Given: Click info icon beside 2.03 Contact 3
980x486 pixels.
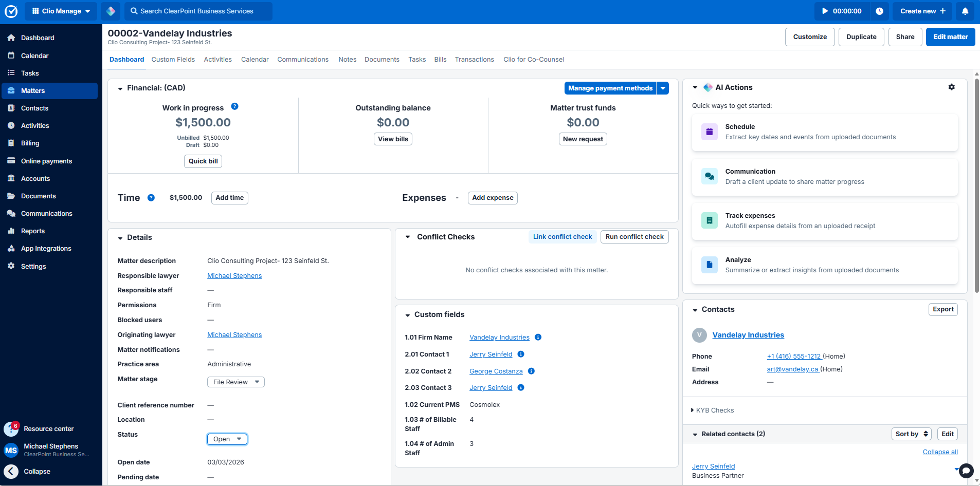Looking at the screenshot, I should (521, 388).
